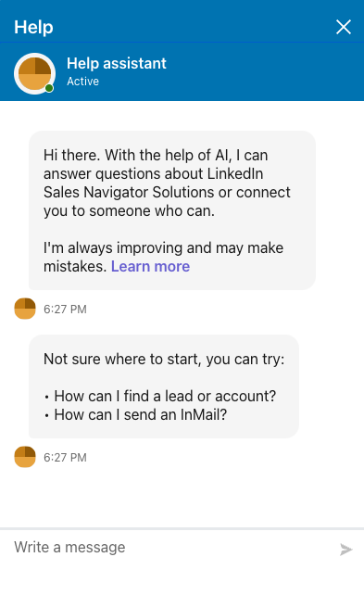
Task: Click the avatar beside the first 6:27 PM
Action: coord(25,309)
